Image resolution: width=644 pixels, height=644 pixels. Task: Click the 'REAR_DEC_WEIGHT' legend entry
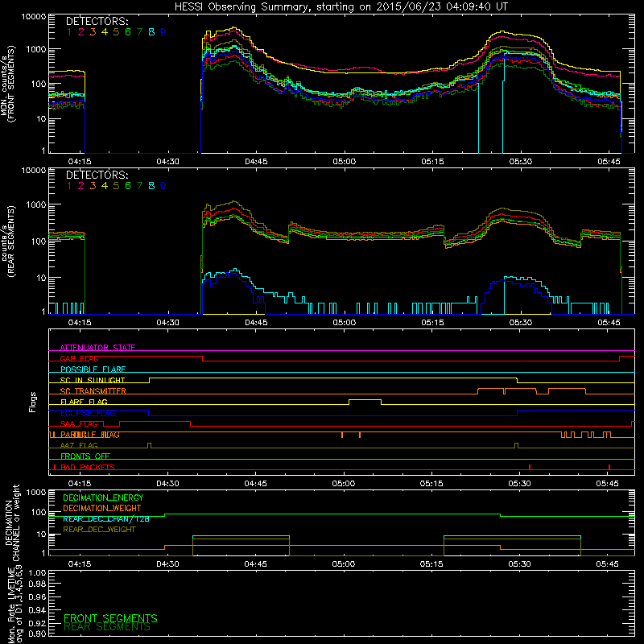click(x=99, y=530)
